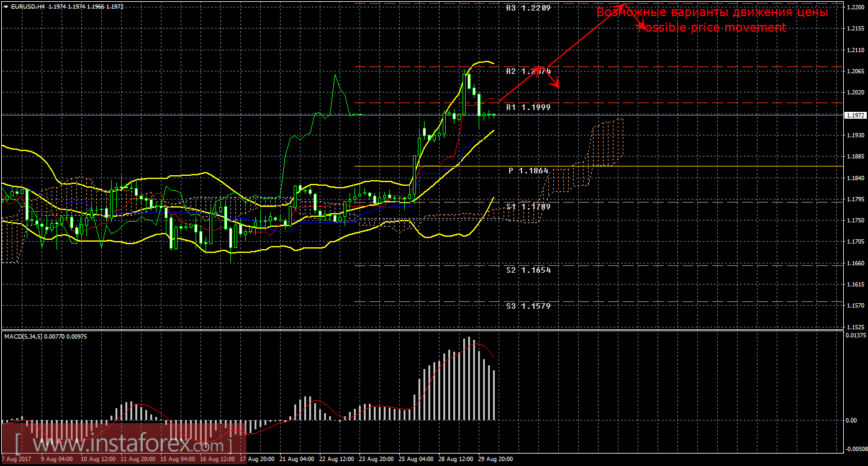Click the 21 Aug 04:00 time axis label
Screen dimensions: 868x466
pos(297,460)
